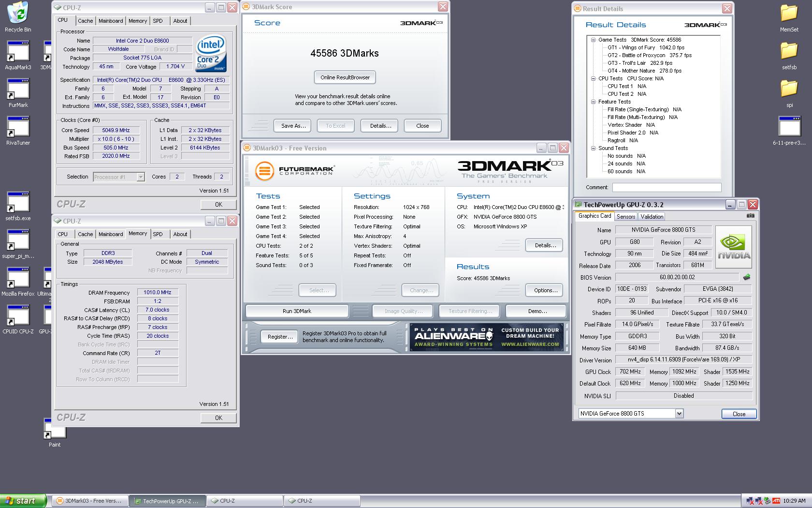Click Save As in 3DMark Score
This screenshot has height=508, width=812.
(293, 126)
